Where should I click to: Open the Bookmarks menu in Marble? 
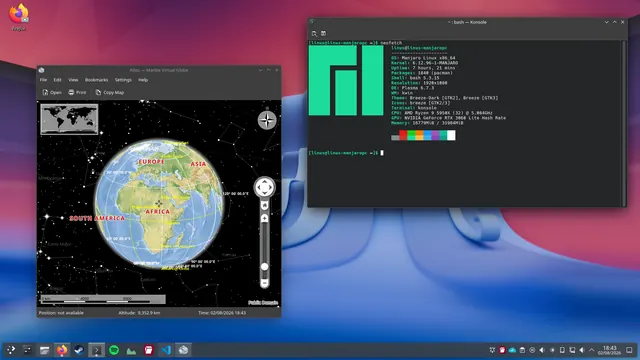tap(96, 80)
